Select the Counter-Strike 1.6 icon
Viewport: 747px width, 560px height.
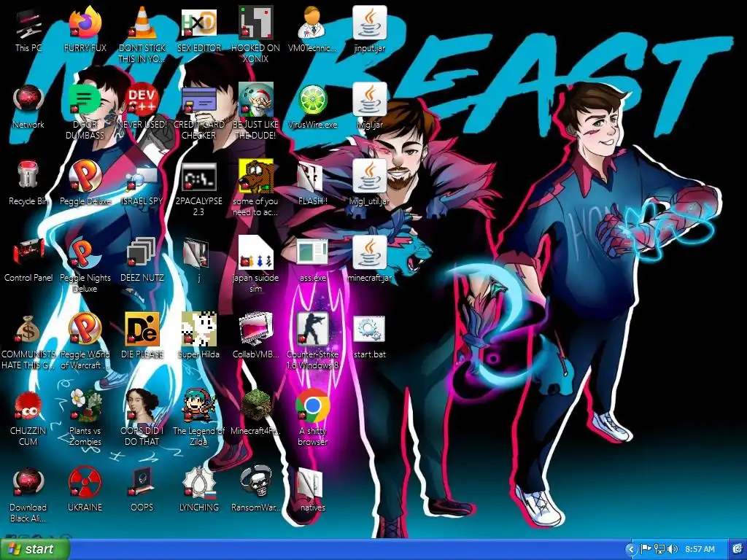click(312, 329)
